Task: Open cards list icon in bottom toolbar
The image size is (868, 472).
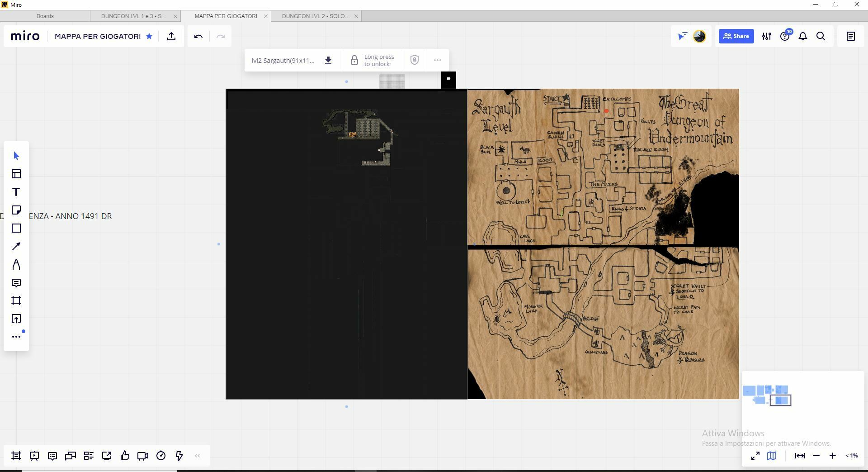Action: (89, 456)
